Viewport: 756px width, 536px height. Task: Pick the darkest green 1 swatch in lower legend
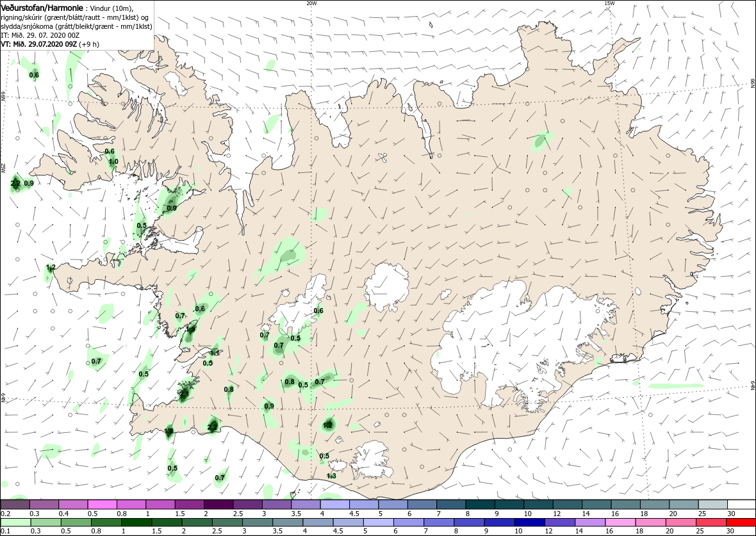pyautogui.click(x=136, y=523)
